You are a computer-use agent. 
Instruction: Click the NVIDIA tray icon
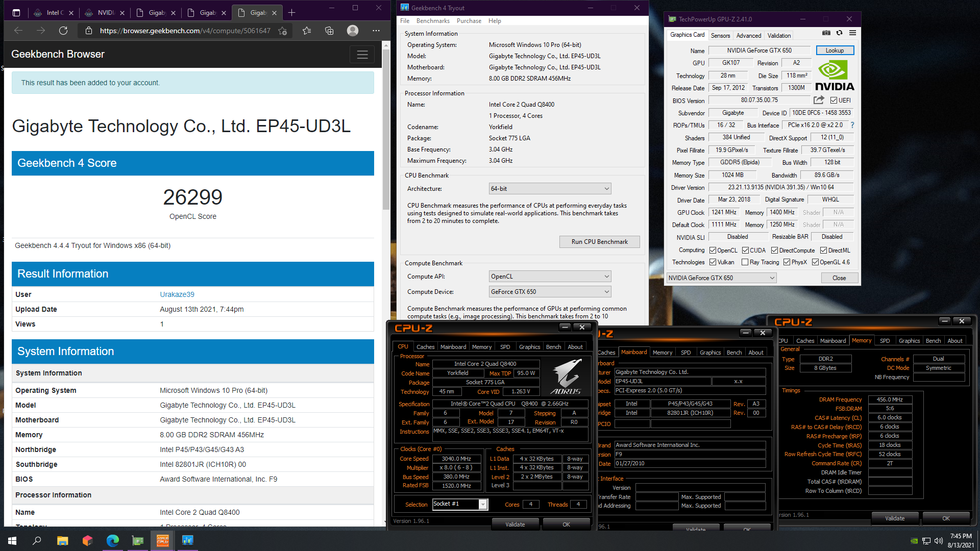(914, 541)
